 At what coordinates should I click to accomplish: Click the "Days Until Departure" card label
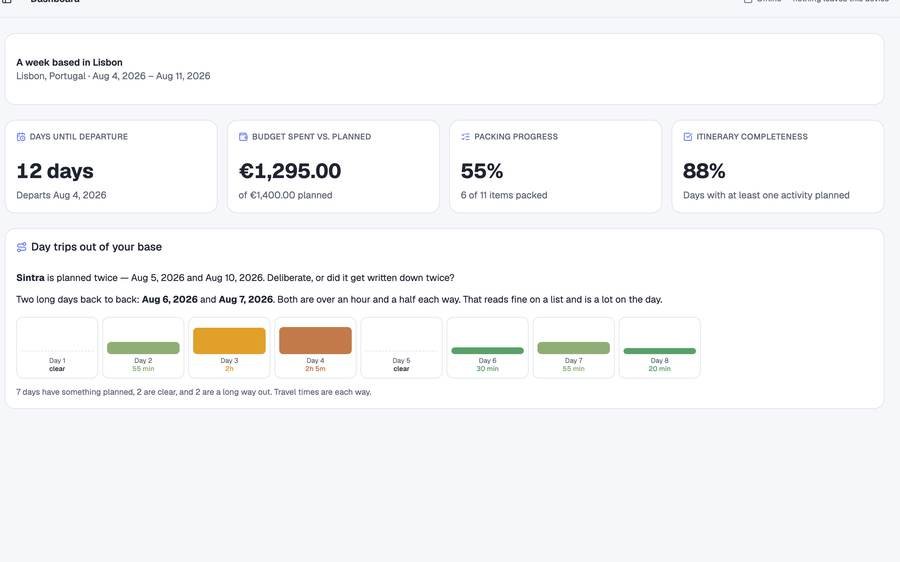click(79, 137)
